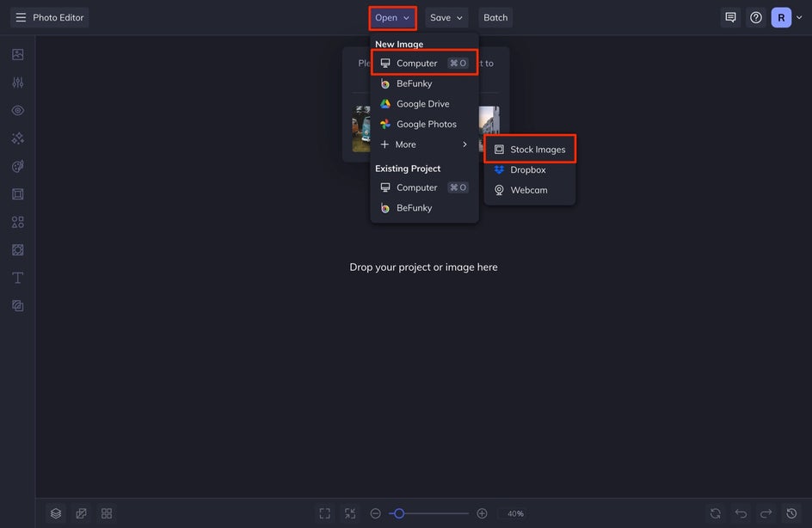This screenshot has height=528, width=812.
Task: Click the Photo Editor title label
Action: point(58,17)
